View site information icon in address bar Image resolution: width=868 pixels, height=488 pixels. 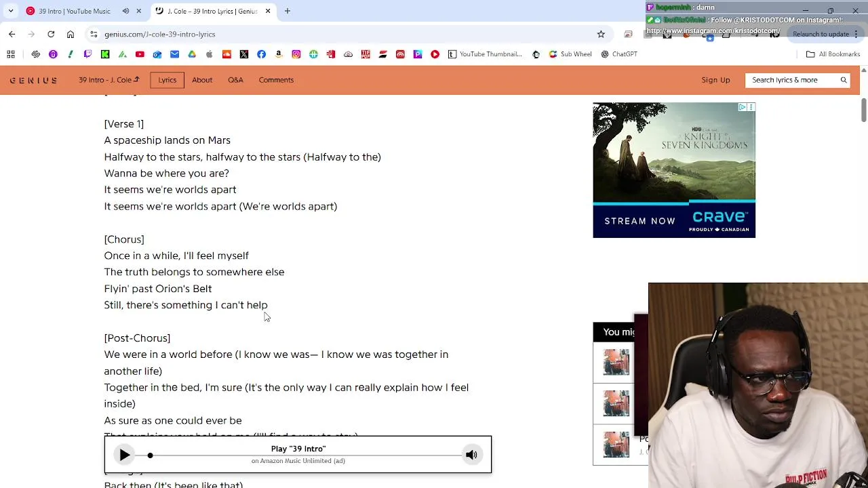pos(94,34)
